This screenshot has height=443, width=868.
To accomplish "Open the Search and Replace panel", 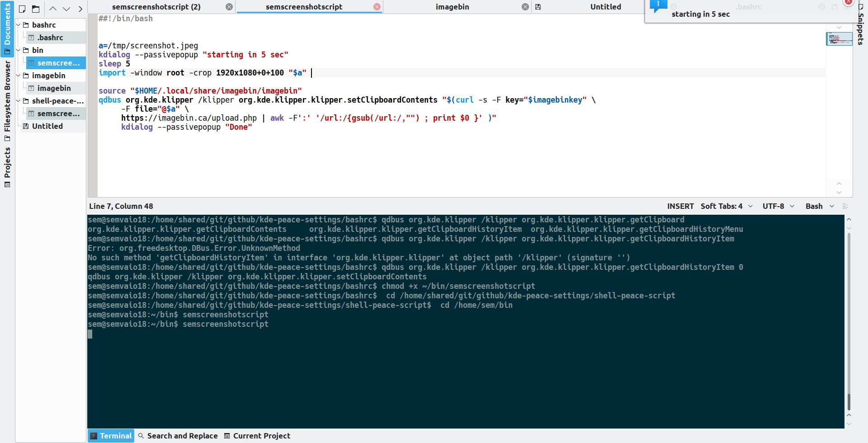I will coord(178,436).
